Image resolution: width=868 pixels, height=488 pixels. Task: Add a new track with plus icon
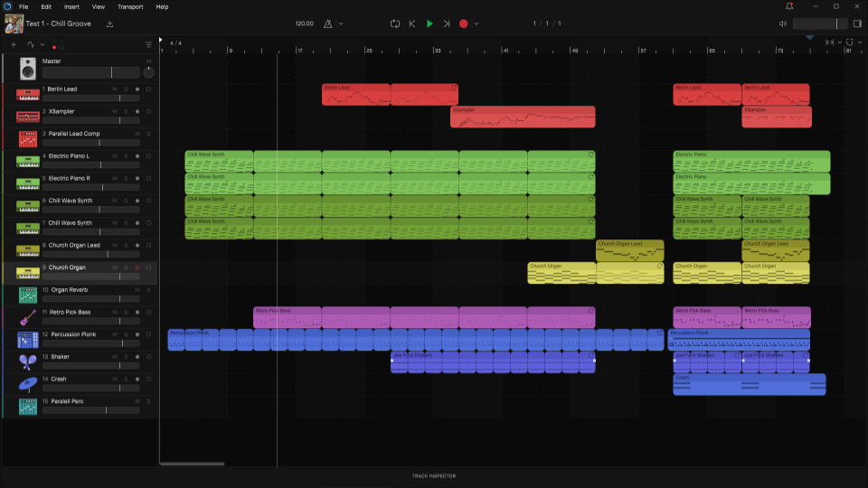pyautogui.click(x=14, y=45)
